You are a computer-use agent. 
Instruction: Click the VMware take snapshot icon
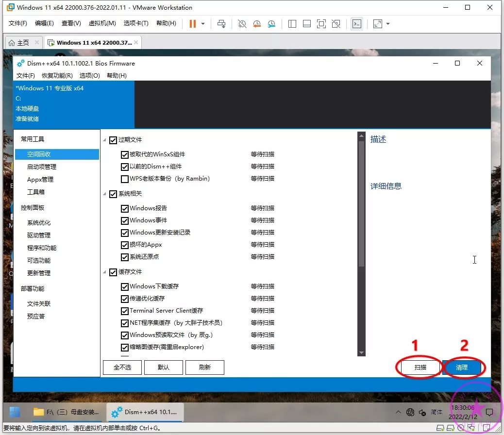coord(242,24)
